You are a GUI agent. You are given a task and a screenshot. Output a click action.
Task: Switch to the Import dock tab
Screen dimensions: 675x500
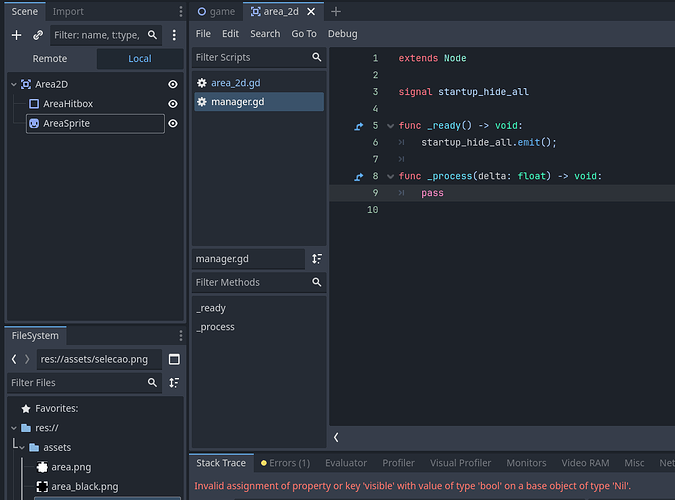coord(68,12)
